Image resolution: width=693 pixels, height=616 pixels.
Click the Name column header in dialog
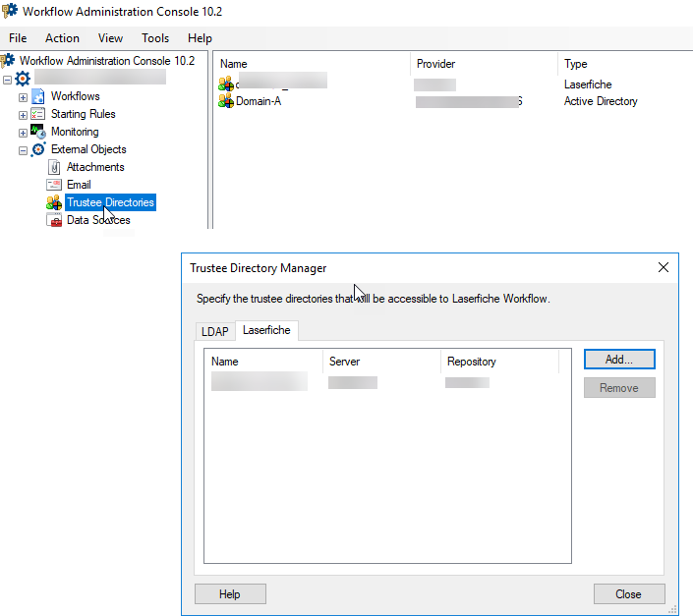pos(263,362)
